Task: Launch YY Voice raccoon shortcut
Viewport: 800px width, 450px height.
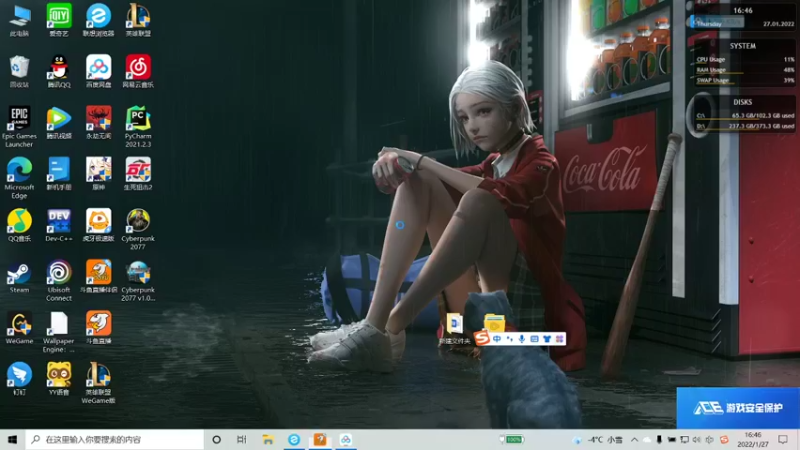Action: coord(59,379)
